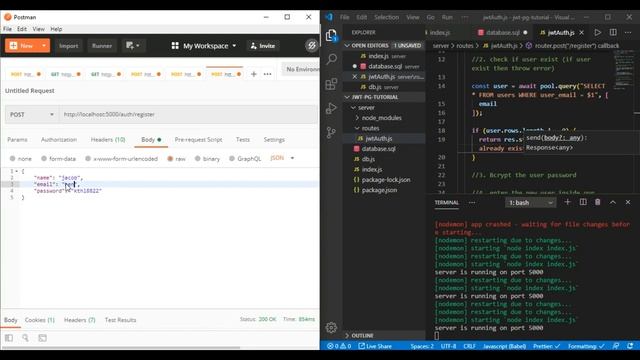640x360 pixels.
Task: Close the terminal panel
Action: pos(628,202)
